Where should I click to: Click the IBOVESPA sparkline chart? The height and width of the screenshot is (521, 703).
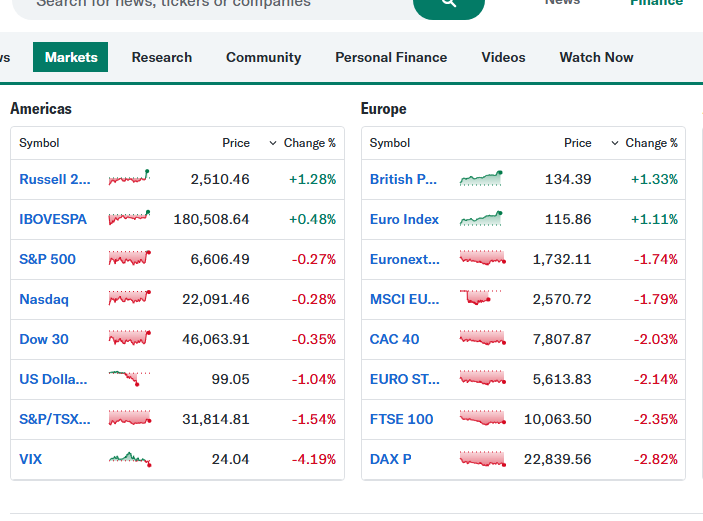coord(130,218)
